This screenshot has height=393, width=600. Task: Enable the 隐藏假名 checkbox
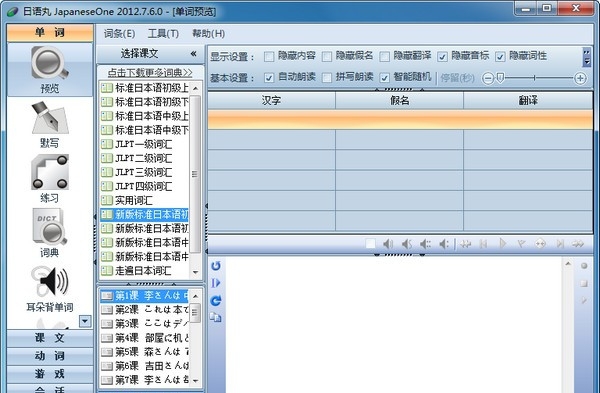327,57
